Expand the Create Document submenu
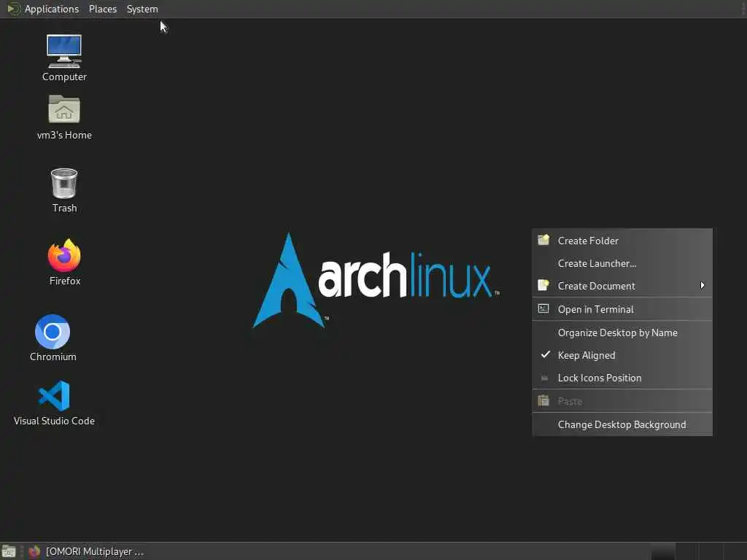This screenshot has height=560, width=747. coord(622,286)
